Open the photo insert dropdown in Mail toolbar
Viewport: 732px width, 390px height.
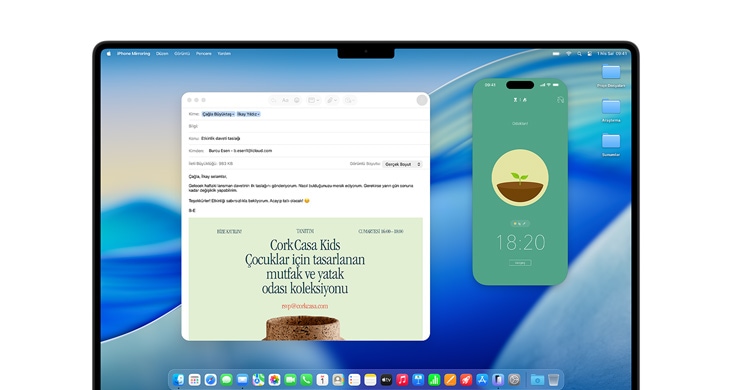[x=349, y=100]
